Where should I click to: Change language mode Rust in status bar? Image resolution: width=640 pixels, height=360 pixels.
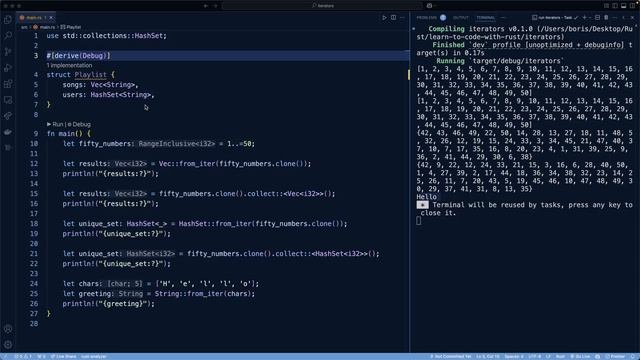(560, 356)
